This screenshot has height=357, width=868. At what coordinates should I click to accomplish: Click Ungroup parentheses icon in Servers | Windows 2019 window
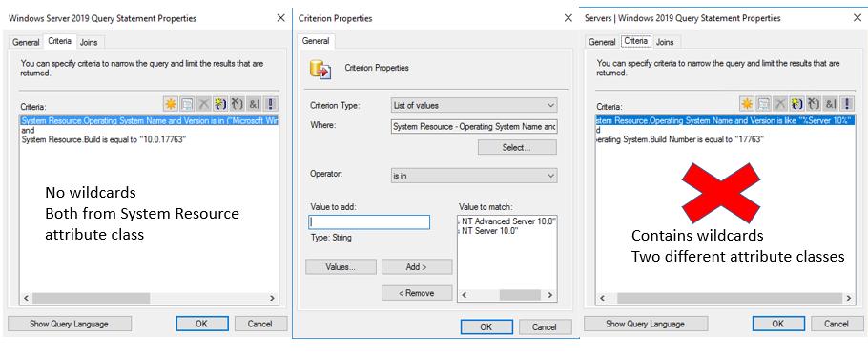tap(815, 104)
